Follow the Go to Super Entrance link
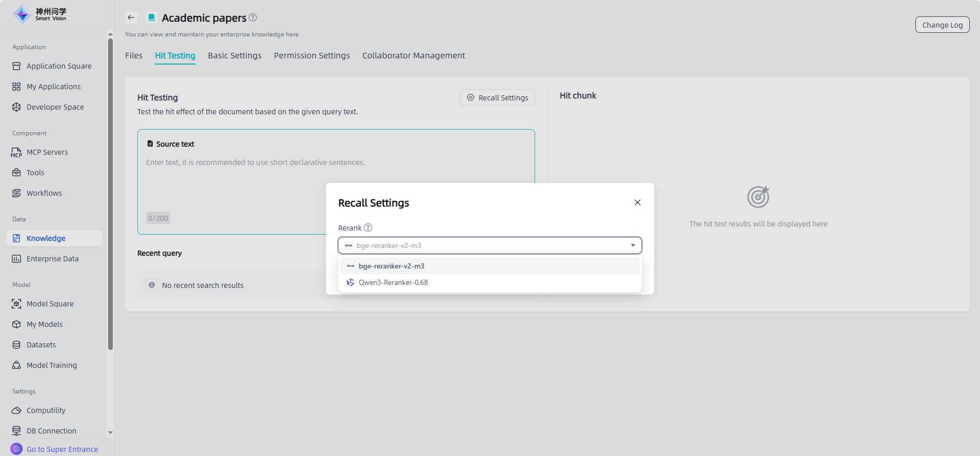The height and width of the screenshot is (456, 980). (x=62, y=449)
